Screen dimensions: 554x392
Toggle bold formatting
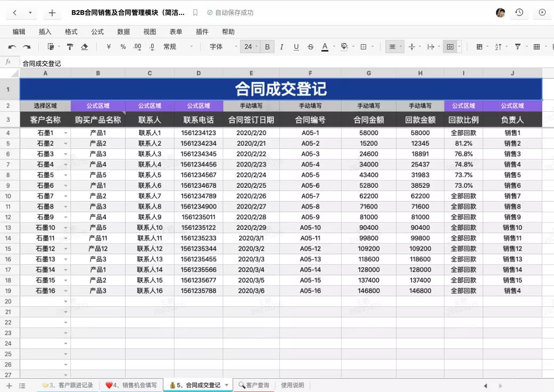(267, 47)
